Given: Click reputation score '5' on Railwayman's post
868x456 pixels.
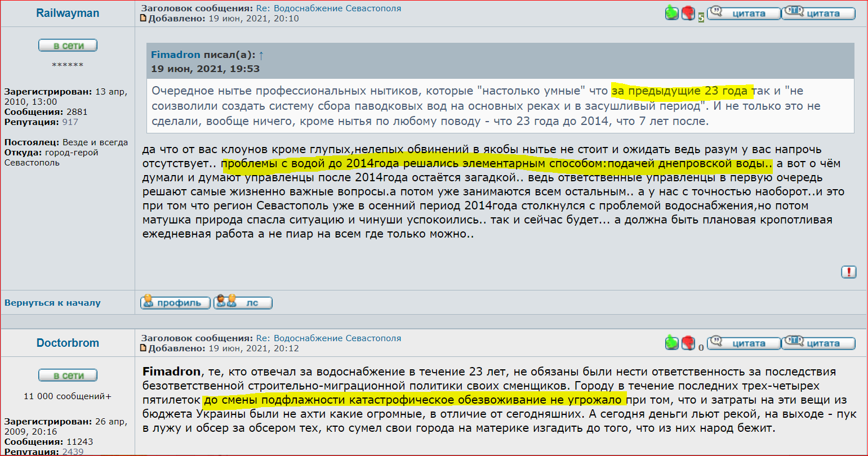Looking at the screenshot, I should (x=701, y=17).
